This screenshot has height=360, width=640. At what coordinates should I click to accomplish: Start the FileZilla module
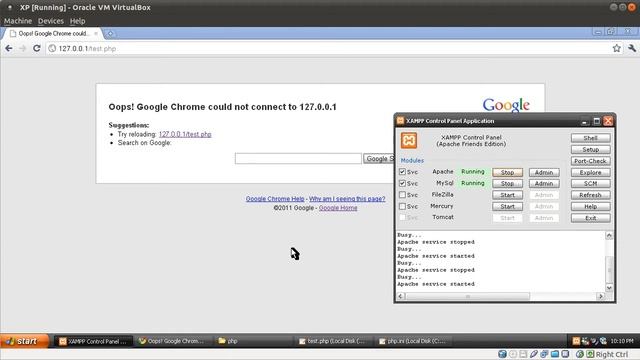[x=507, y=195]
